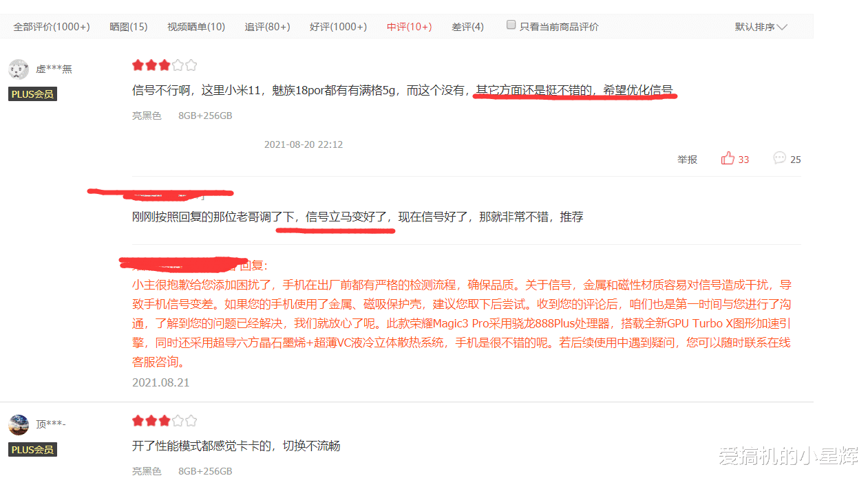
Task: Click the PLUS会员 badge under 顶***-
Action: click(x=32, y=449)
